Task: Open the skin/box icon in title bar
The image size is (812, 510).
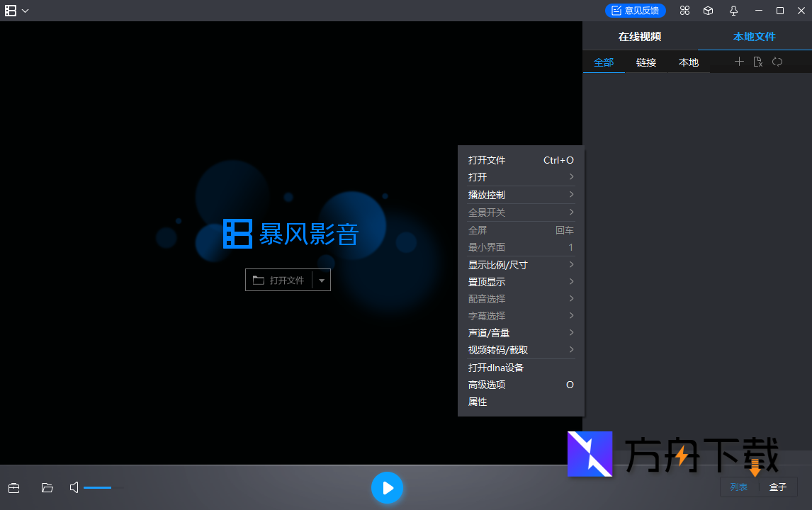Action: (x=708, y=11)
